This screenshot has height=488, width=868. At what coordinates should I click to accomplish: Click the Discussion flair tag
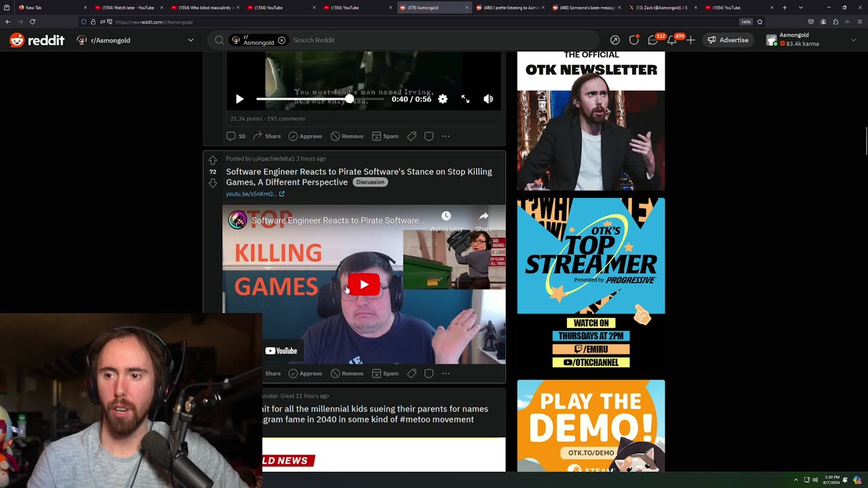(370, 182)
